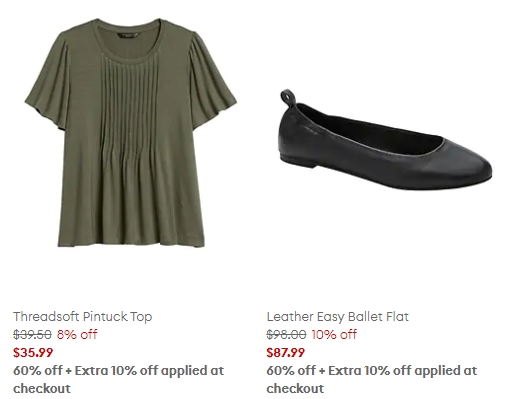Viewport: 513px width, 399px height.
Task: Select the struck-through $98.00 original price
Action: tap(286, 334)
